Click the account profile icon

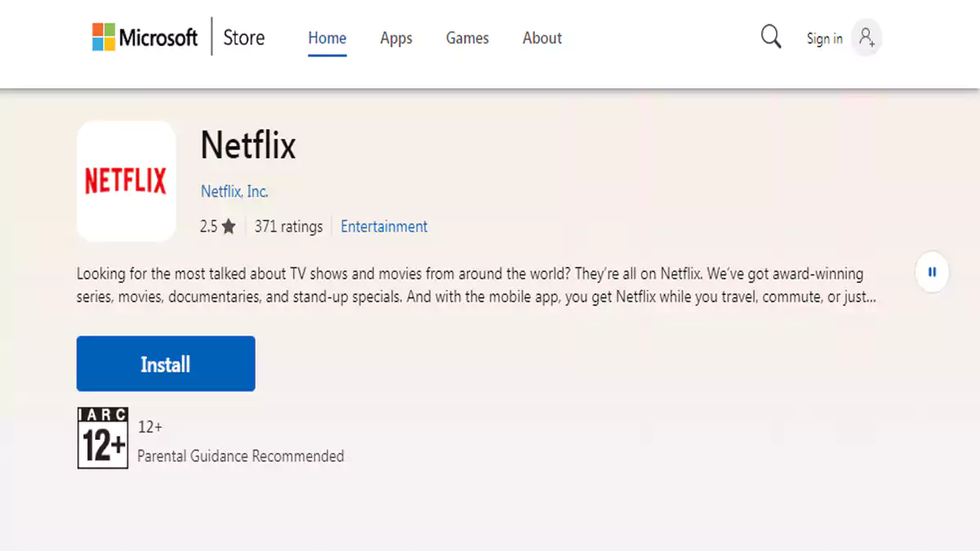(867, 38)
